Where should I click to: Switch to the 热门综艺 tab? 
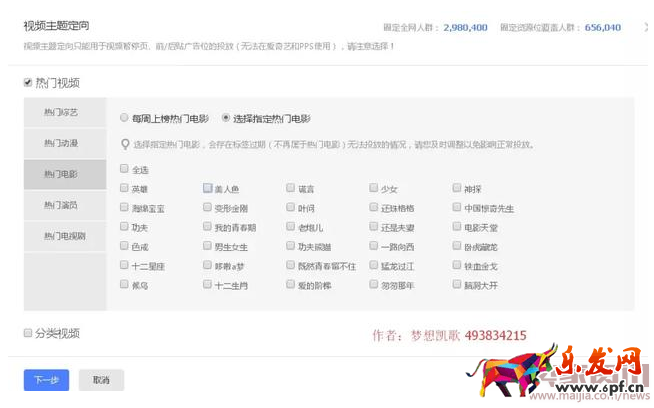[64, 113]
